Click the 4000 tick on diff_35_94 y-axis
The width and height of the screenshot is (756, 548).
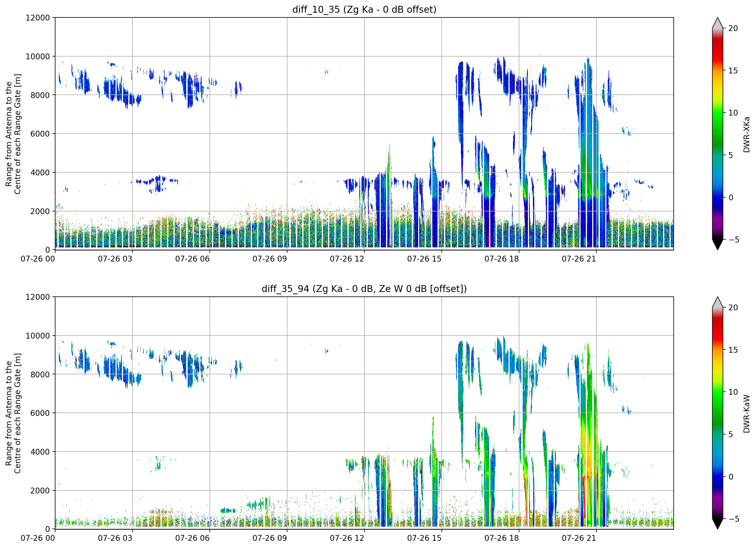(x=40, y=452)
